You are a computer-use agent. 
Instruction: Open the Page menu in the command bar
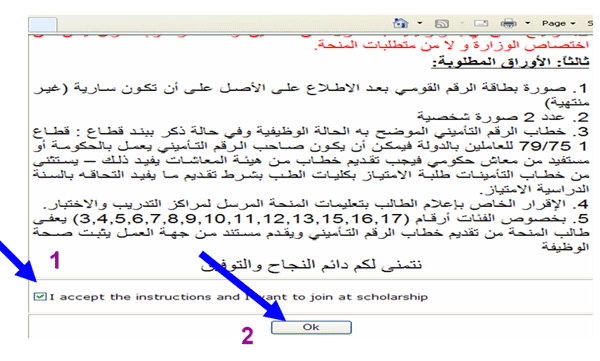(559, 23)
